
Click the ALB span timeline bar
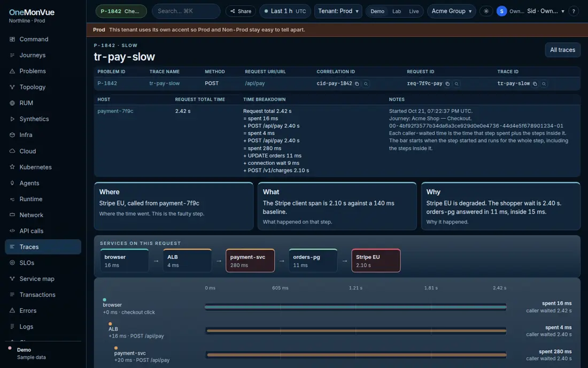[x=356, y=331]
